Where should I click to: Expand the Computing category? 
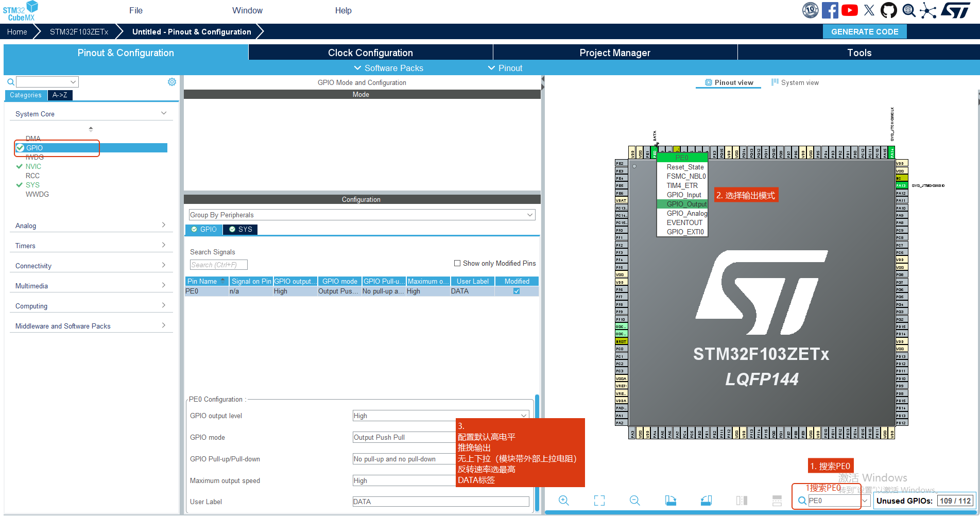click(164, 305)
